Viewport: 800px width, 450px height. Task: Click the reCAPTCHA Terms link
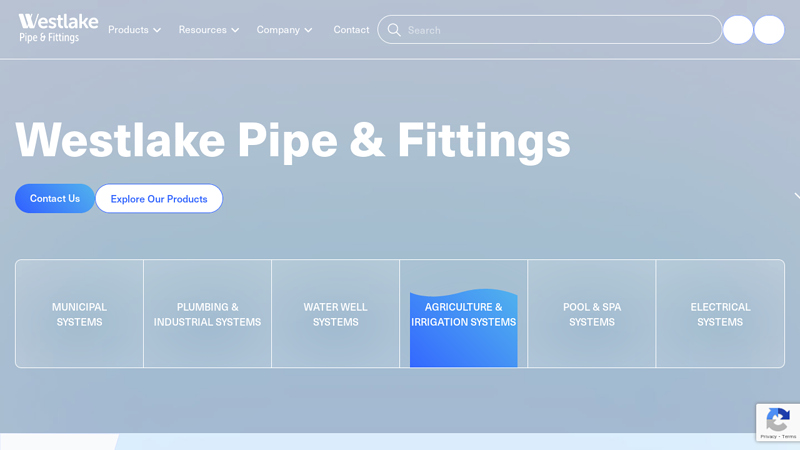click(789, 437)
